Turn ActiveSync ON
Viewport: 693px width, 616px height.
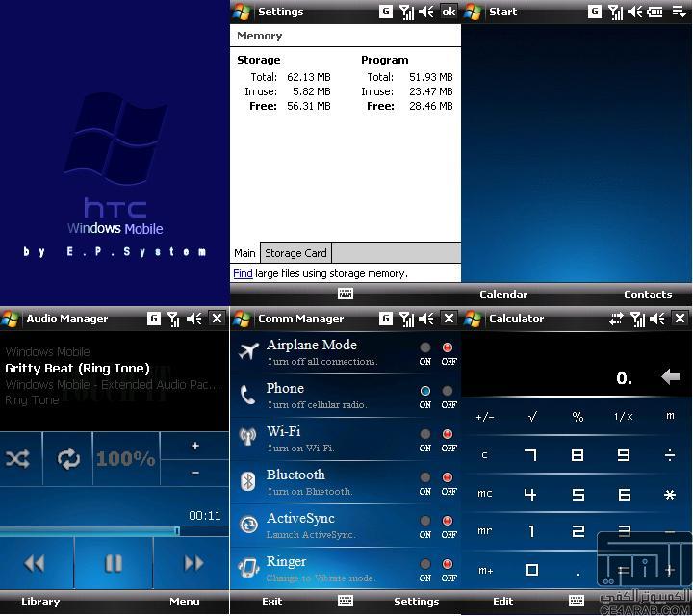pyautogui.click(x=424, y=521)
